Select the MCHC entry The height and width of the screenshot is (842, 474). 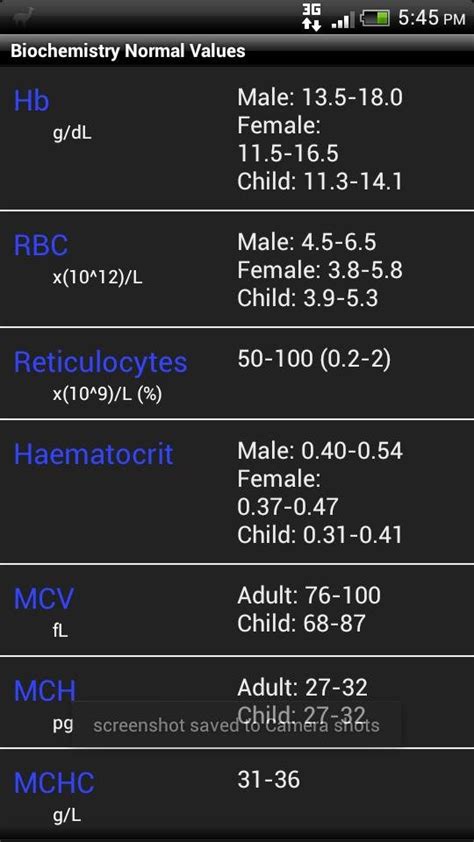point(237,794)
